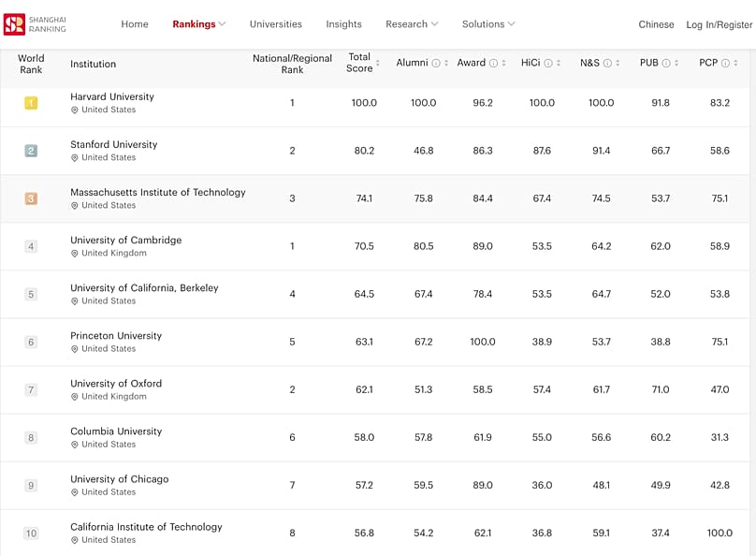Open the info icon next to PCP
Screen dimensions: 756x556
point(725,63)
